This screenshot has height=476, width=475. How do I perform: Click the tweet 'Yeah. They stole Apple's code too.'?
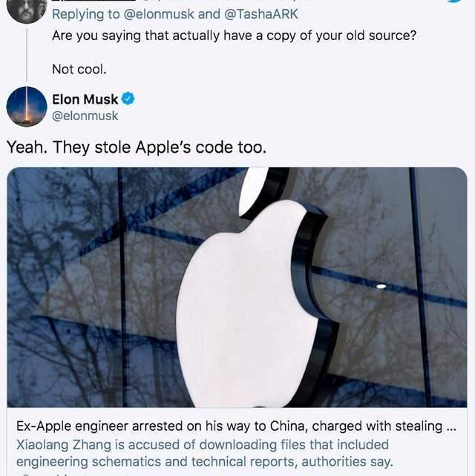coord(136,148)
